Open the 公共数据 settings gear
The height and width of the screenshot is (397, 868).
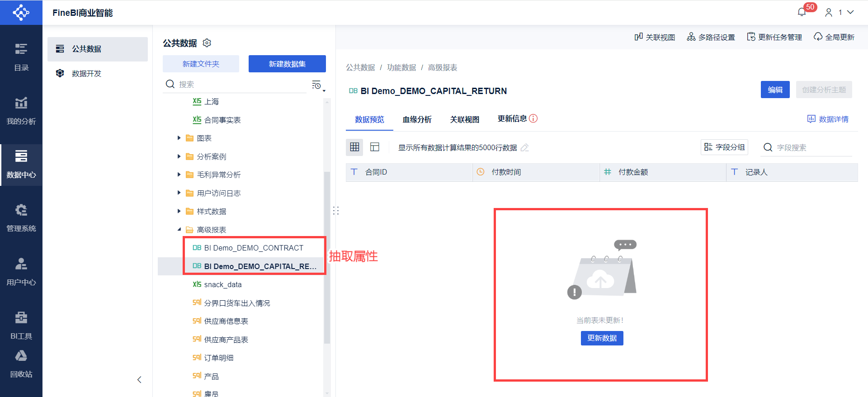[207, 43]
